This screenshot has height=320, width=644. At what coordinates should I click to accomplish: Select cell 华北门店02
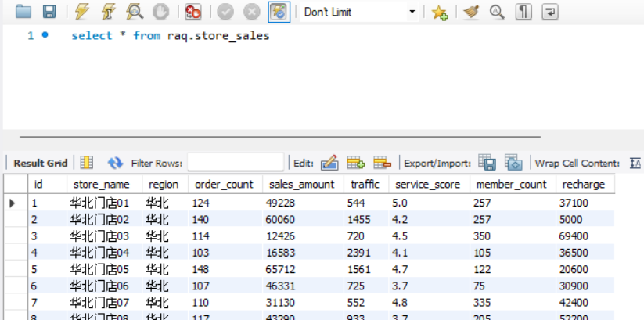pos(104,219)
